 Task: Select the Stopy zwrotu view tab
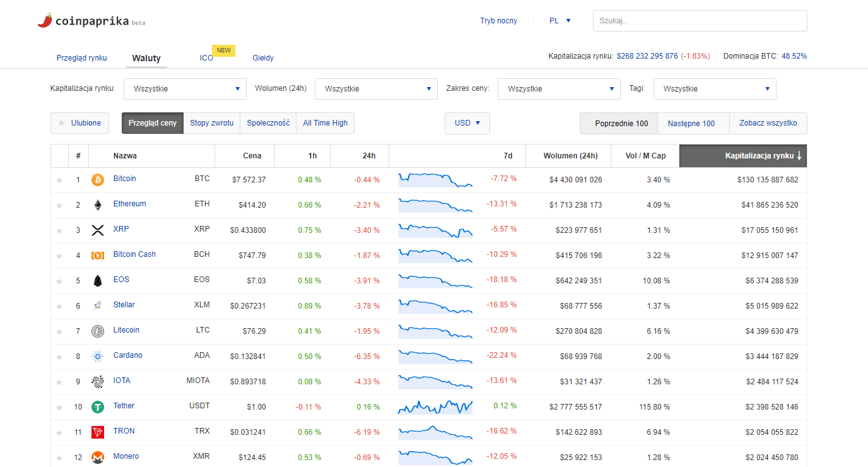coord(212,123)
